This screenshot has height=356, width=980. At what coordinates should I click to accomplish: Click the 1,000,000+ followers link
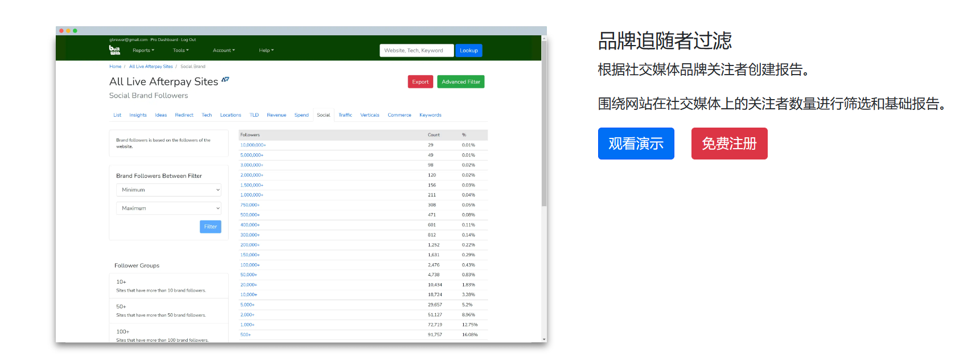252,195
